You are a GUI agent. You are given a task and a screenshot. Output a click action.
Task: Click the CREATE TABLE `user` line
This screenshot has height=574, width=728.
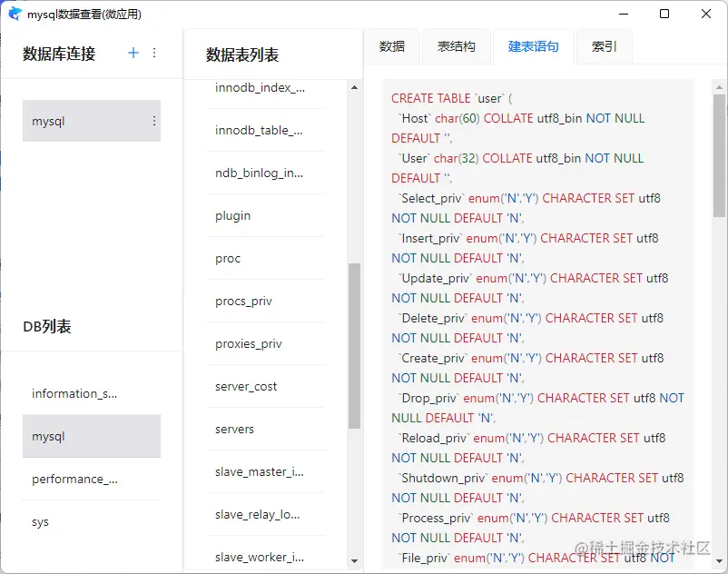click(452, 98)
